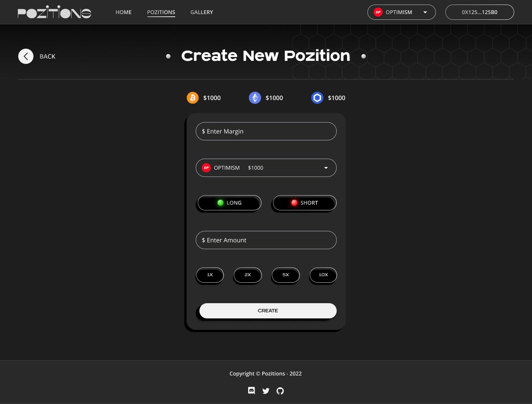Click the Chainlink coin icon
This screenshot has height=404, width=532.
coord(317,98)
